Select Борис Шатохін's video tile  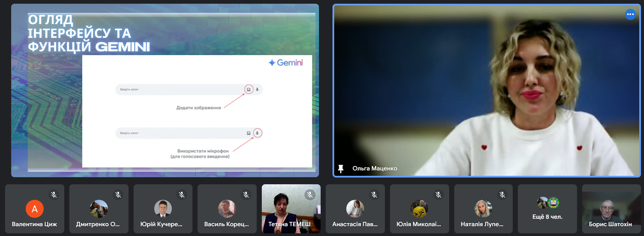click(611, 209)
